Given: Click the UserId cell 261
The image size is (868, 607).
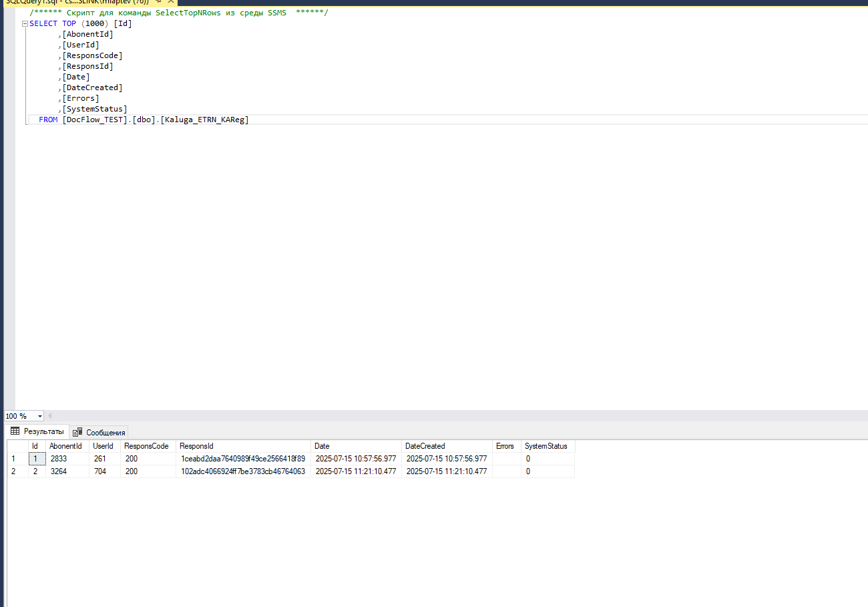Looking at the screenshot, I should pyautogui.click(x=105, y=459).
